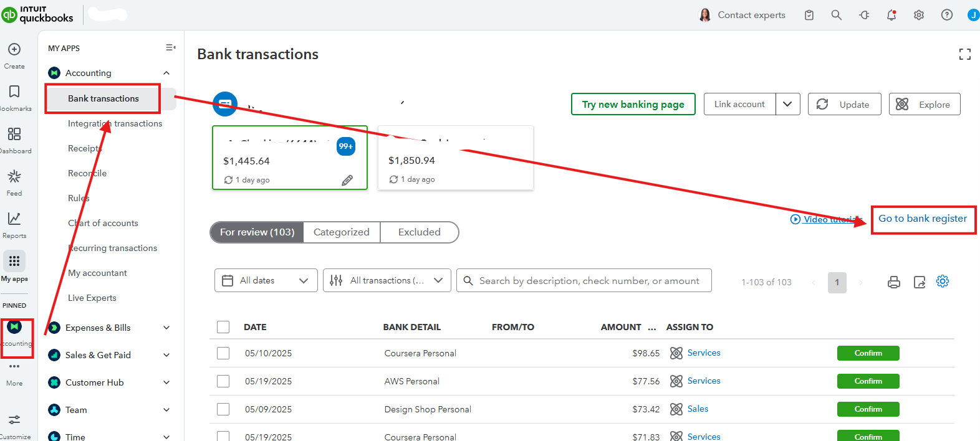Select the $1,445.64 account card
This screenshot has height=441, width=980.
click(290, 158)
